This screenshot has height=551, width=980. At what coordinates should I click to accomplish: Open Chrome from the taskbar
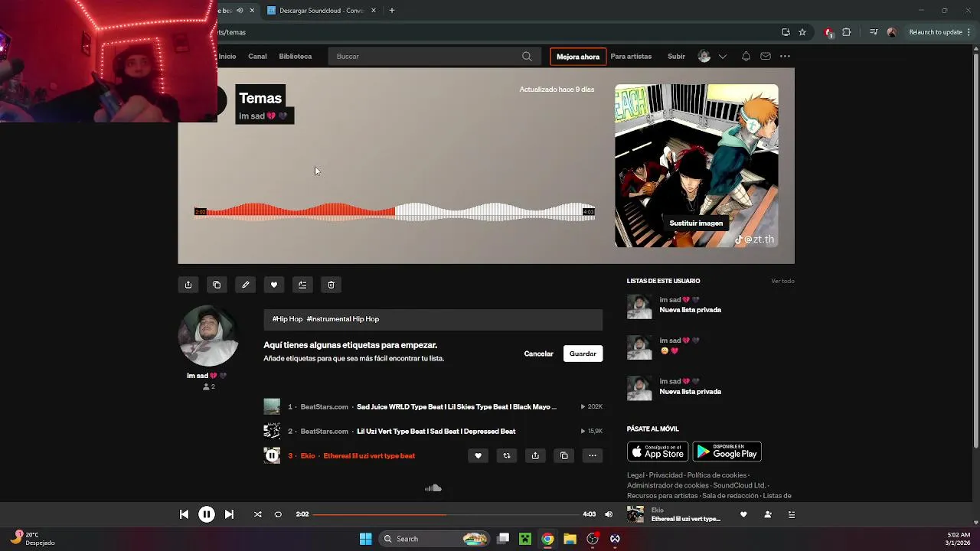pos(547,539)
